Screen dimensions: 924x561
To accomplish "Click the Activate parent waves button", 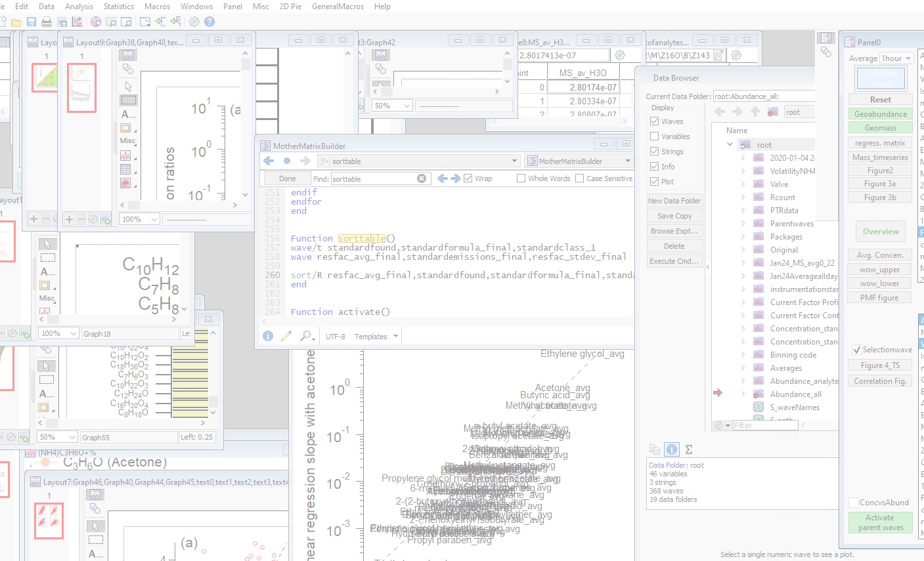I will coord(881,522).
